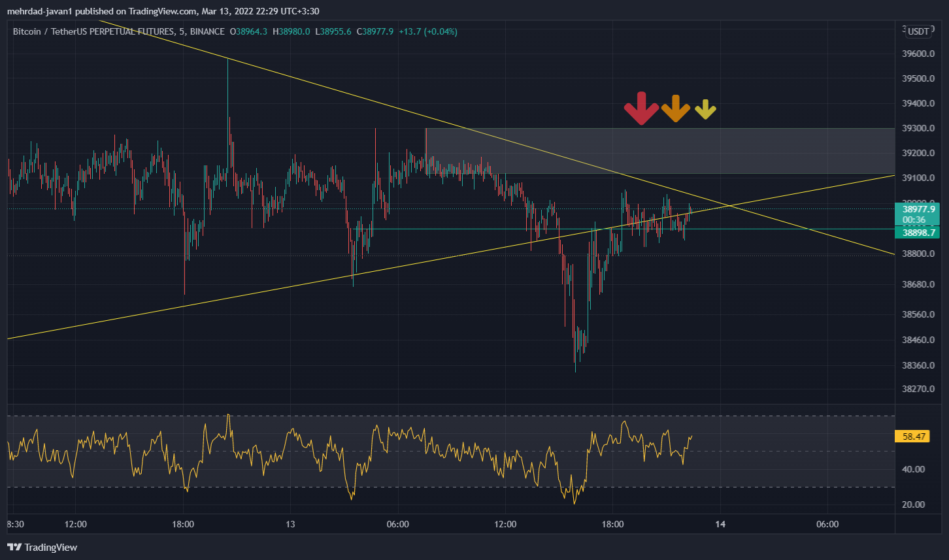949x560 pixels.
Task: Click the 39600.0 price axis label
Action: tap(918, 54)
